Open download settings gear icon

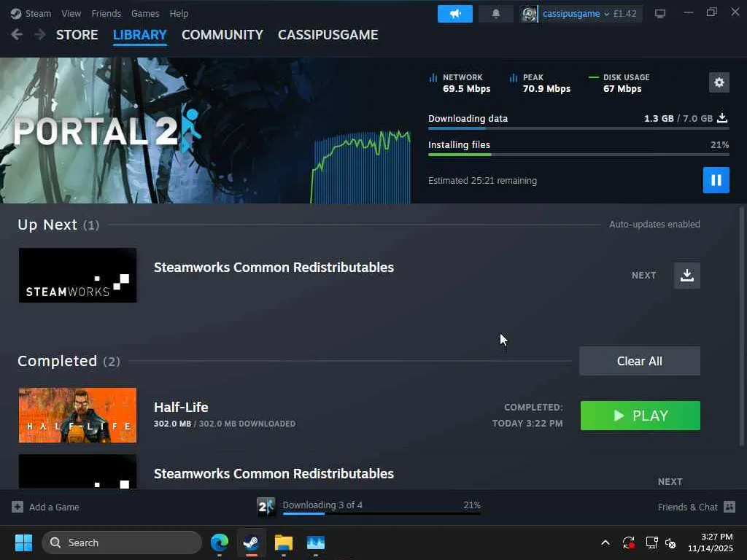(x=719, y=82)
